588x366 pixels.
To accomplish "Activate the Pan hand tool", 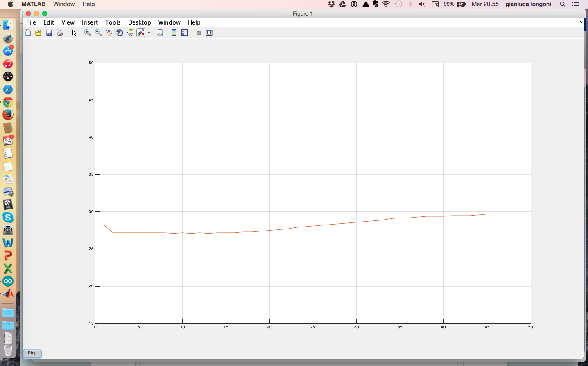I will [109, 33].
